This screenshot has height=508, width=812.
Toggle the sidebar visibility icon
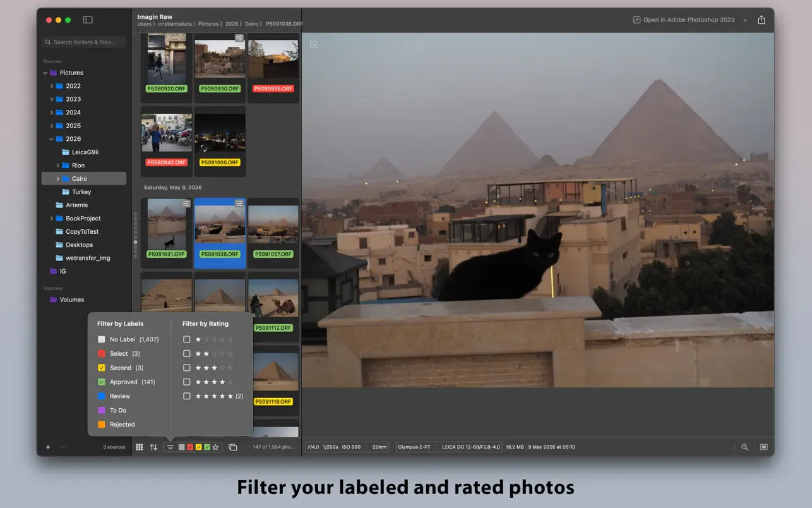click(x=88, y=20)
